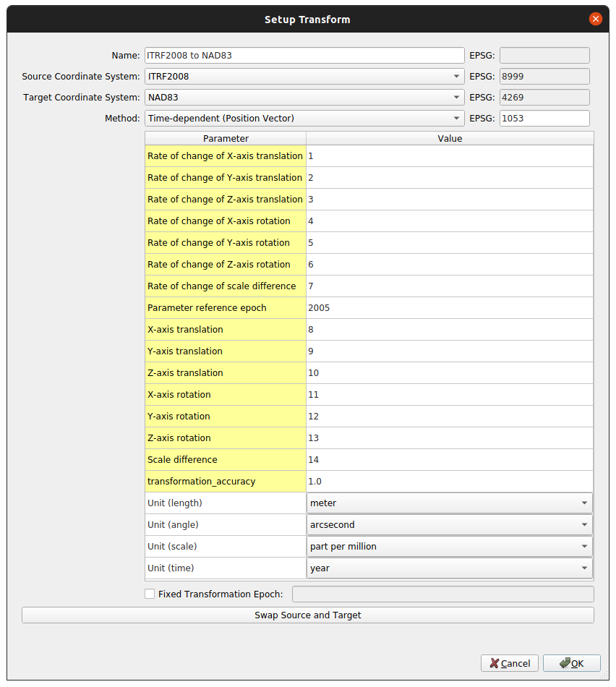This screenshot has height=687, width=616.
Task: Select the Parameter reference epoch value cell
Action: point(450,307)
